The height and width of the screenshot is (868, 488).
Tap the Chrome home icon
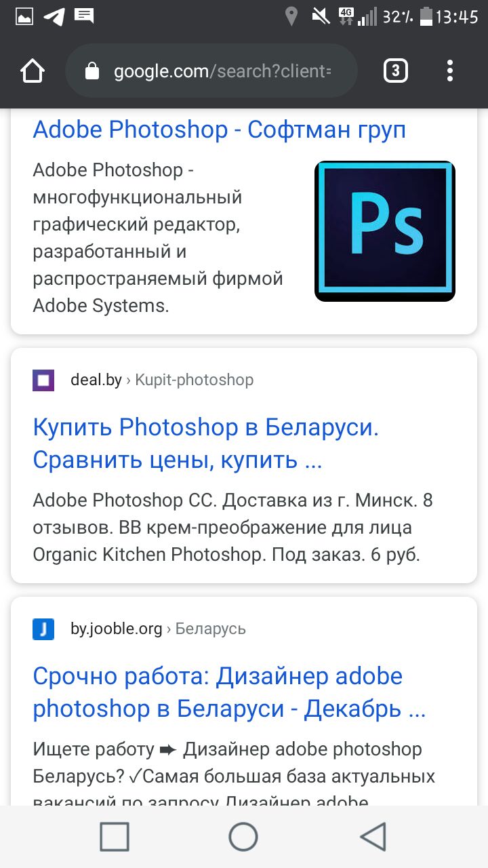point(33,71)
